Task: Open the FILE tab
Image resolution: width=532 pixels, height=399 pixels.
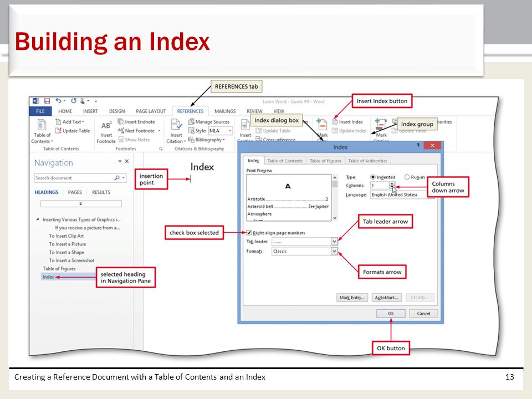Action: point(40,111)
